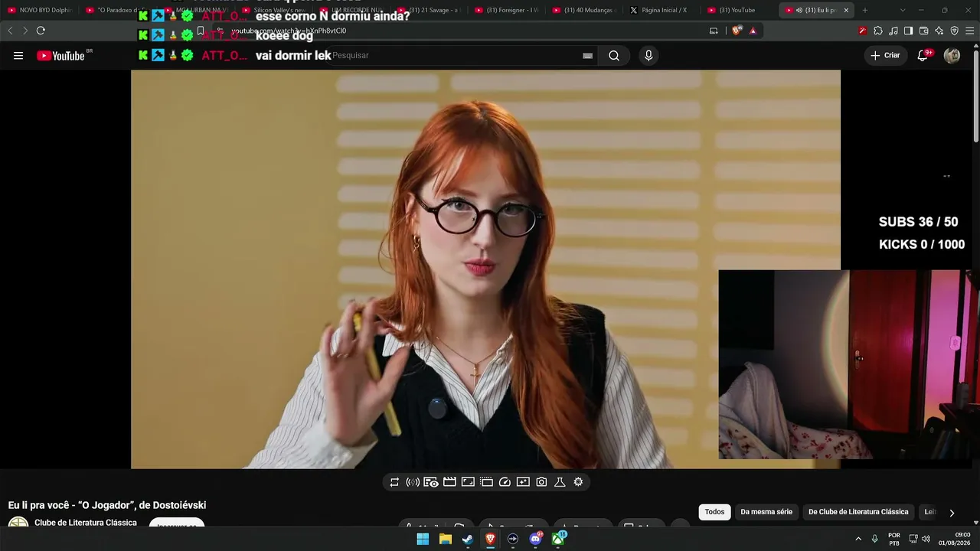This screenshot has width=980, height=551.
Task: Switch to the '(31) YouTube' tab
Action: [740, 10]
